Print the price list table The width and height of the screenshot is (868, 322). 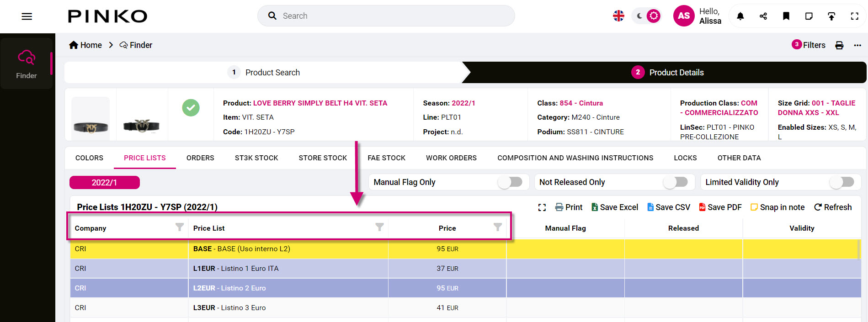[x=569, y=207]
